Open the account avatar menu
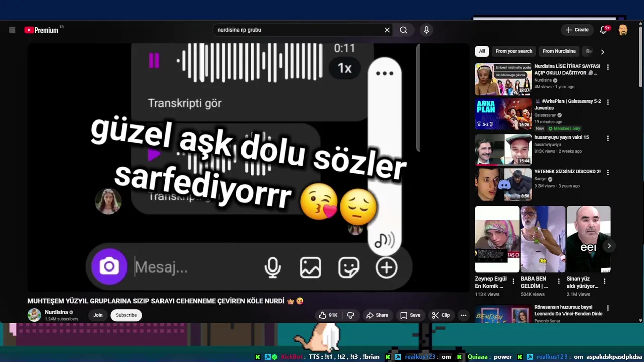644x362 pixels. [623, 30]
